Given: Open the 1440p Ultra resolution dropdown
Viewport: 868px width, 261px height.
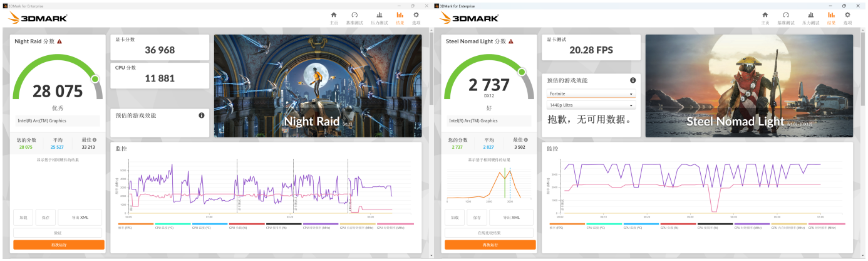Looking at the screenshot, I should [x=591, y=105].
